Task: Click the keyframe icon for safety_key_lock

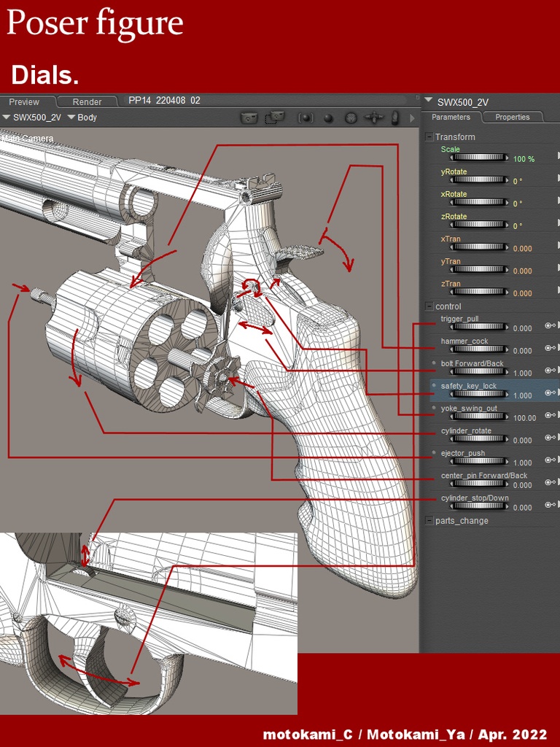Action: click(550, 392)
